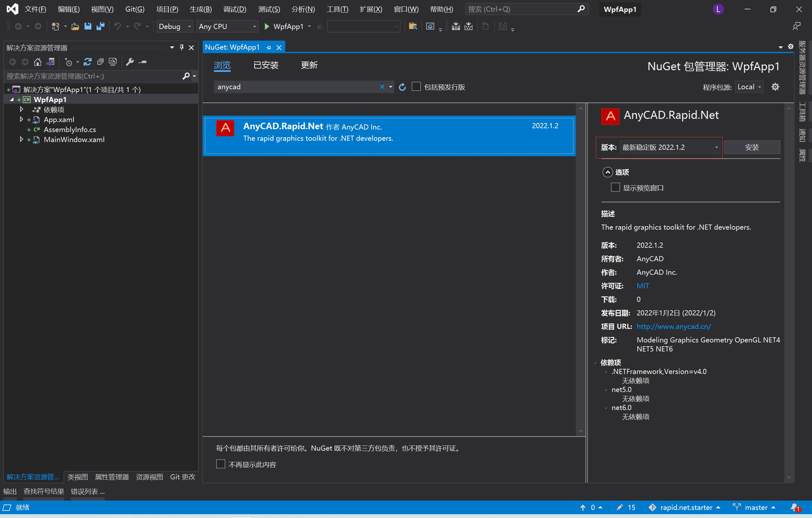Clear the anycad search box with the X
The image size is (812, 518).
click(x=382, y=87)
